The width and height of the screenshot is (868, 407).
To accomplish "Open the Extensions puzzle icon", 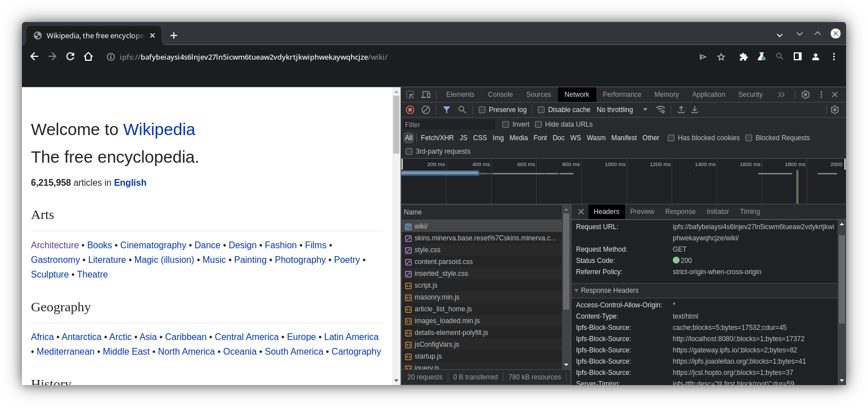I will 744,57.
